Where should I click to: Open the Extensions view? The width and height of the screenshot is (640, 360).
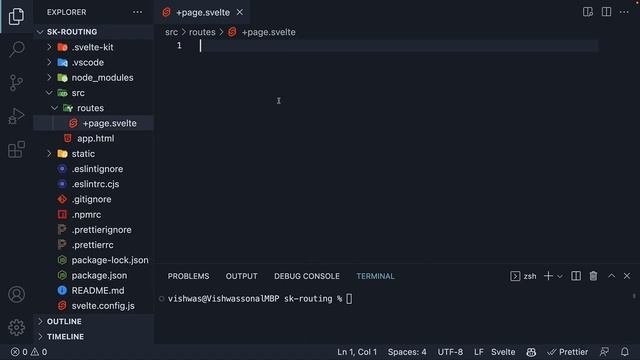pos(16,149)
